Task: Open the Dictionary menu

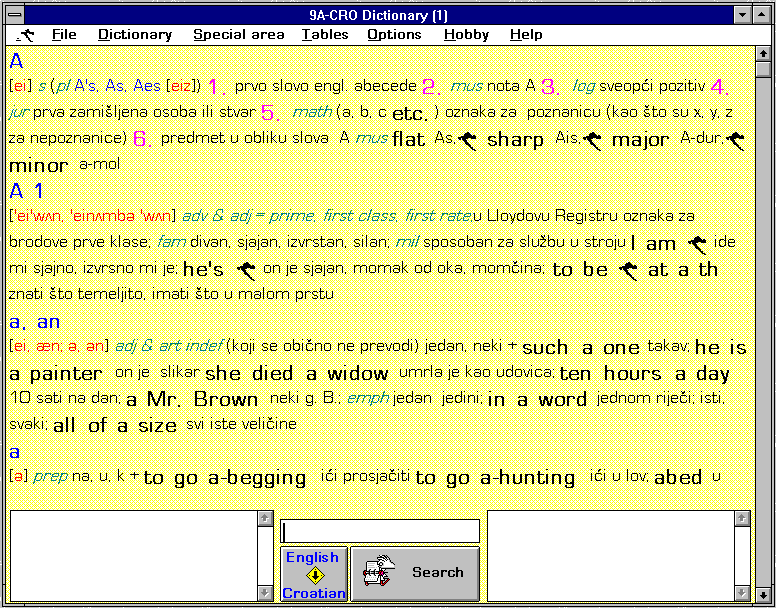Action: [135, 35]
